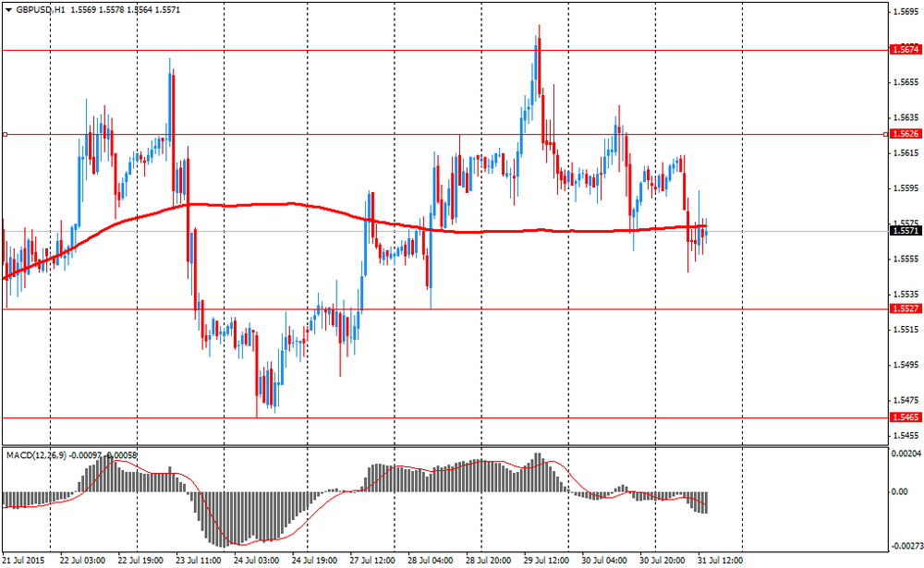The height and width of the screenshot is (568, 924).
Task: Click the 31 Jul 12:00 time label
Action: [x=720, y=560]
